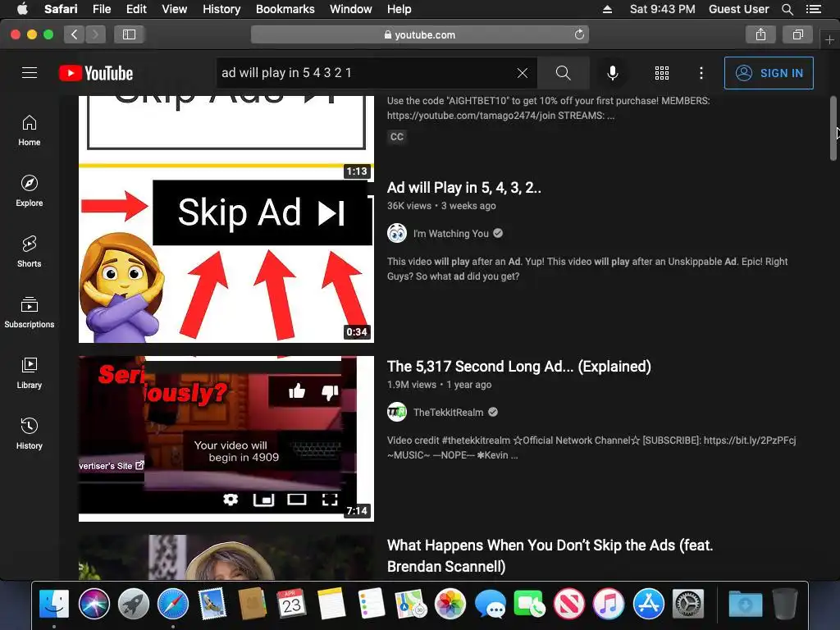Open a new tab with plus button
Screen dimensions: 840x630
[x=829, y=39]
